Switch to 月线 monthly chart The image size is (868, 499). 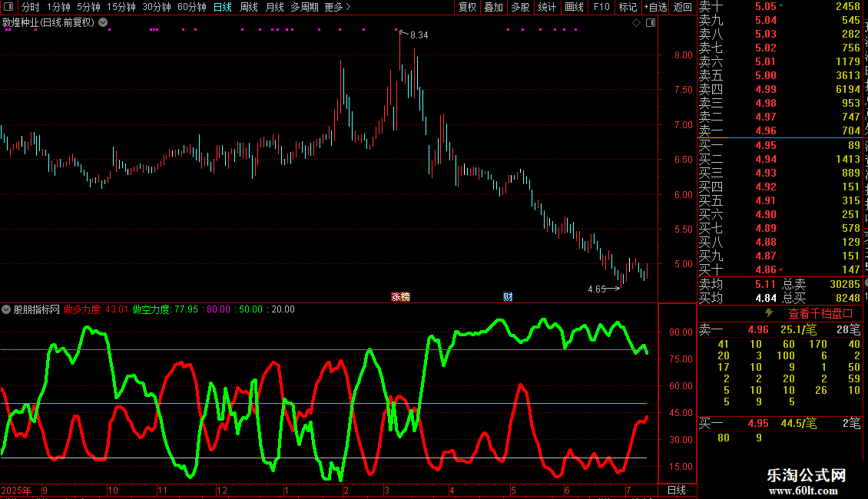(274, 7)
